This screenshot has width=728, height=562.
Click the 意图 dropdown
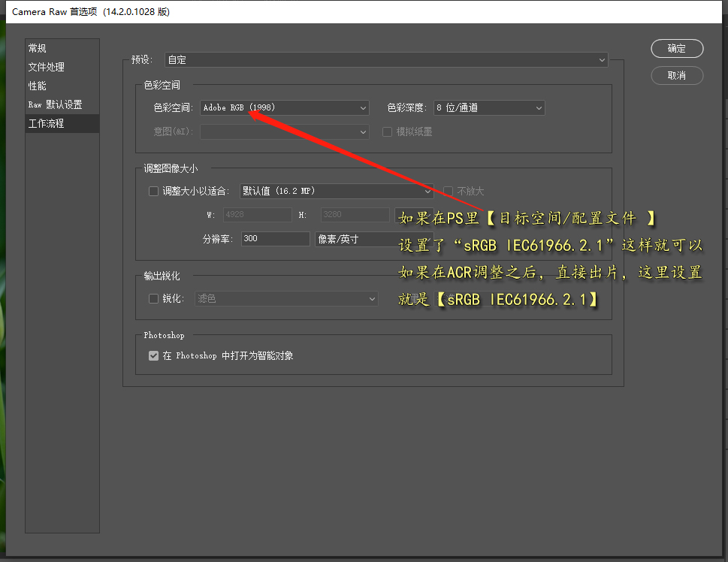click(284, 131)
